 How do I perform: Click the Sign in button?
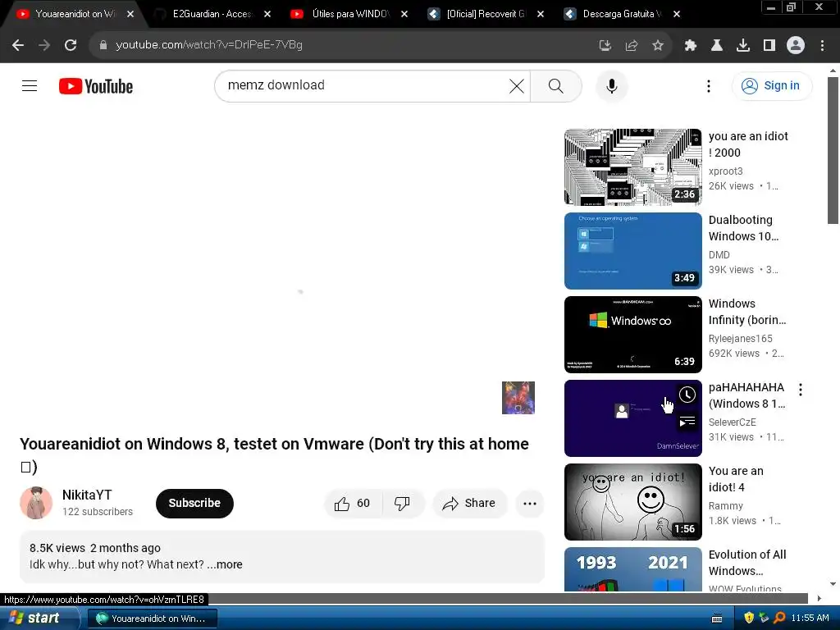[x=772, y=85]
